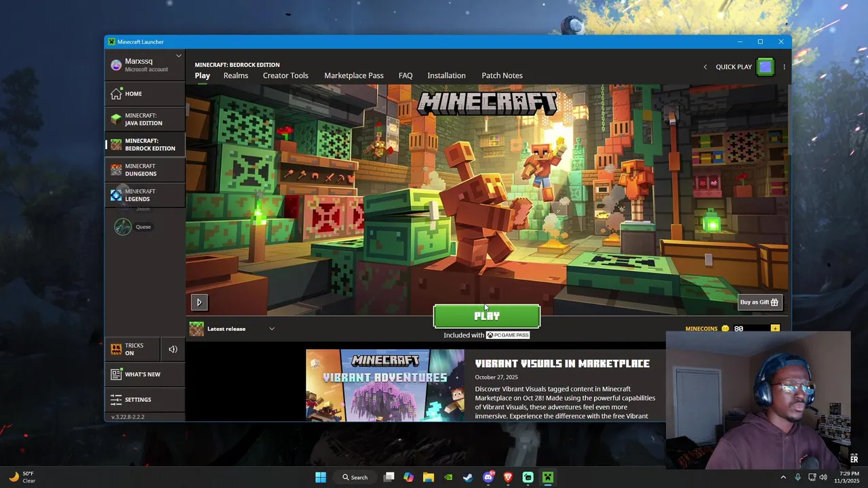Open the Marketplace Pass tab
868x488 pixels.
pos(354,75)
